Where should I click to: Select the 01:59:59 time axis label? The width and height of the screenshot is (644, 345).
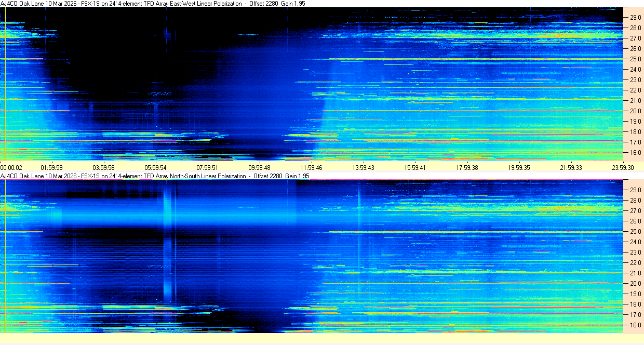[52, 167]
